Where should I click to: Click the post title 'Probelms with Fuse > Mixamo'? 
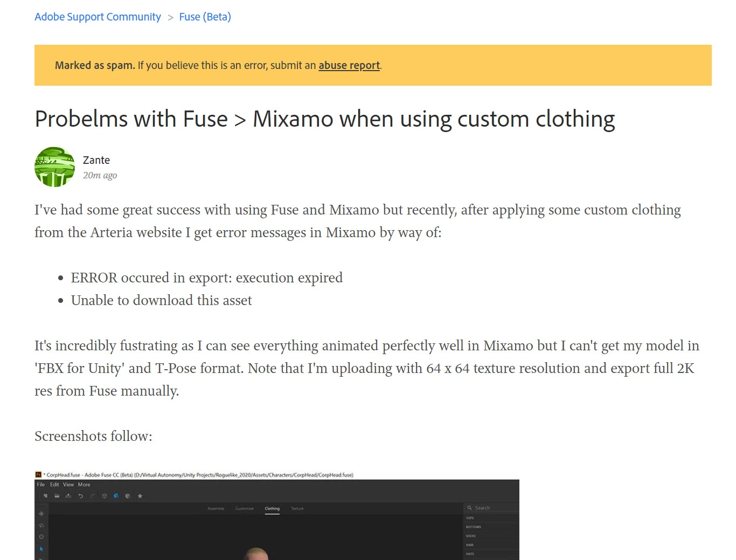325,119
